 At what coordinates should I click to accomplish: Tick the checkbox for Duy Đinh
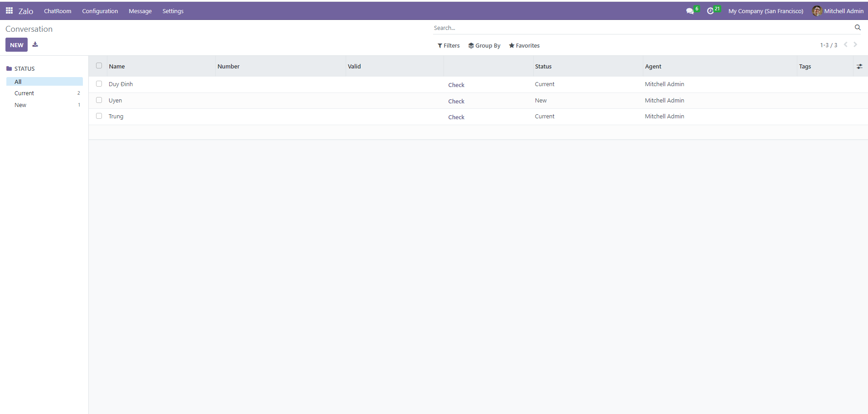pyautogui.click(x=99, y=84)
